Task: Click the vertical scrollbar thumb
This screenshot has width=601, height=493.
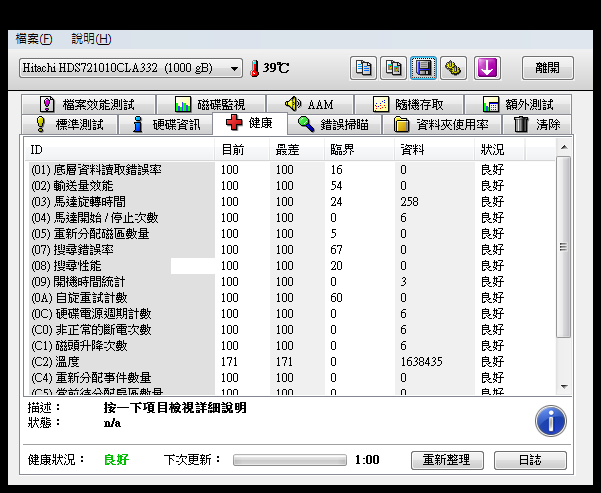Action: (x=563, y=247)
